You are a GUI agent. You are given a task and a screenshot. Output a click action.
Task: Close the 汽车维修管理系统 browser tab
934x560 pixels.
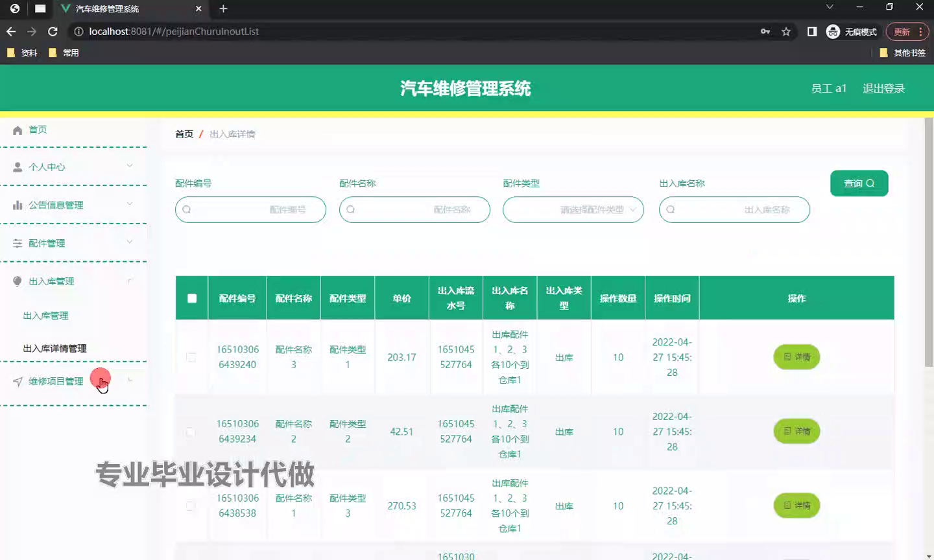click(198, 8)
